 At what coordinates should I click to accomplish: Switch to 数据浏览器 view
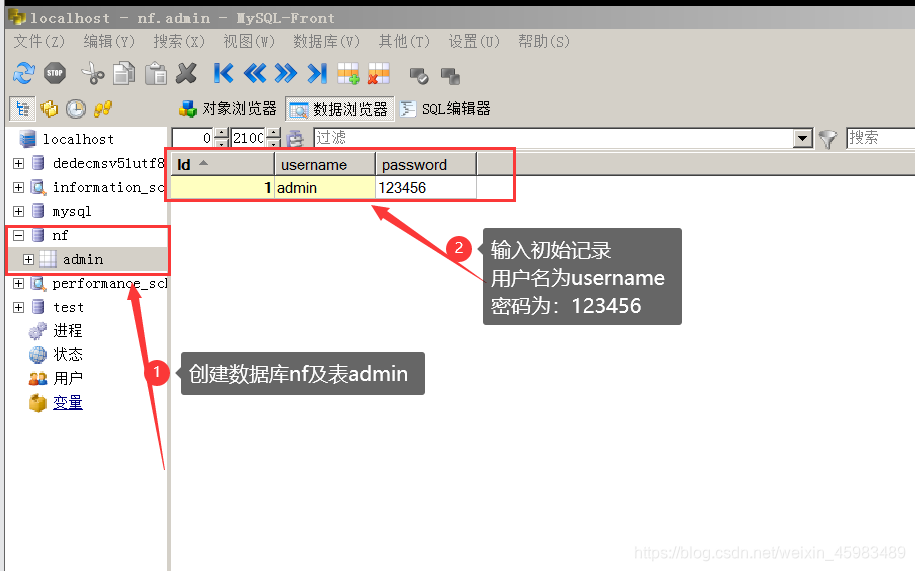(x=339, y=108)
